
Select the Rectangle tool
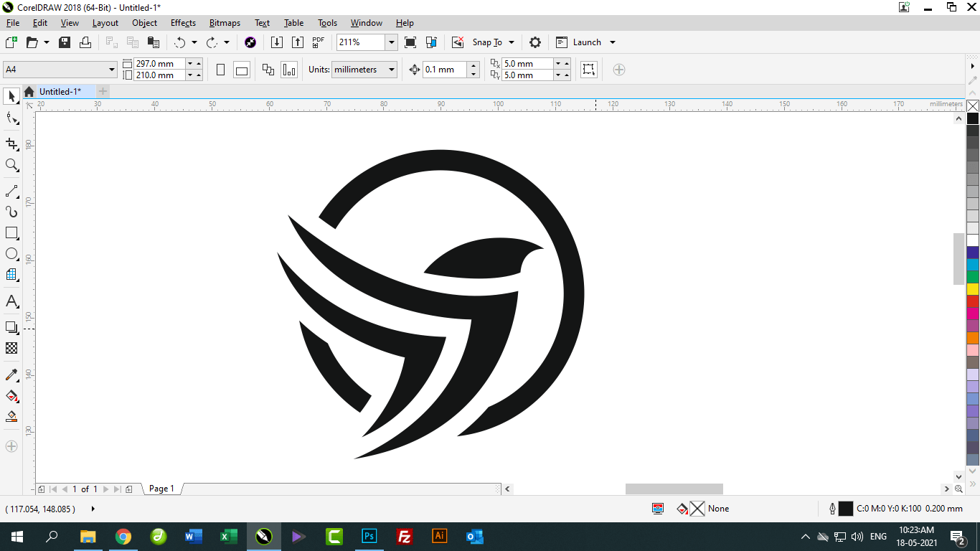click(x=11, y=233)
